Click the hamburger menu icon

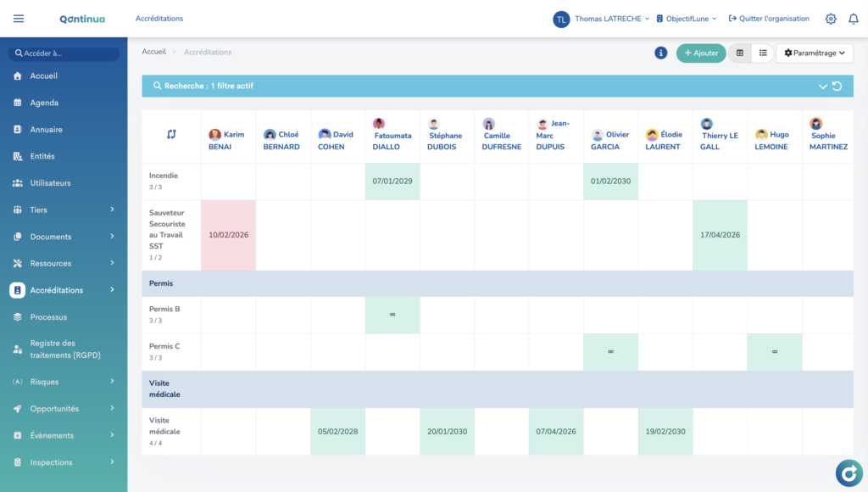(19, 19)
